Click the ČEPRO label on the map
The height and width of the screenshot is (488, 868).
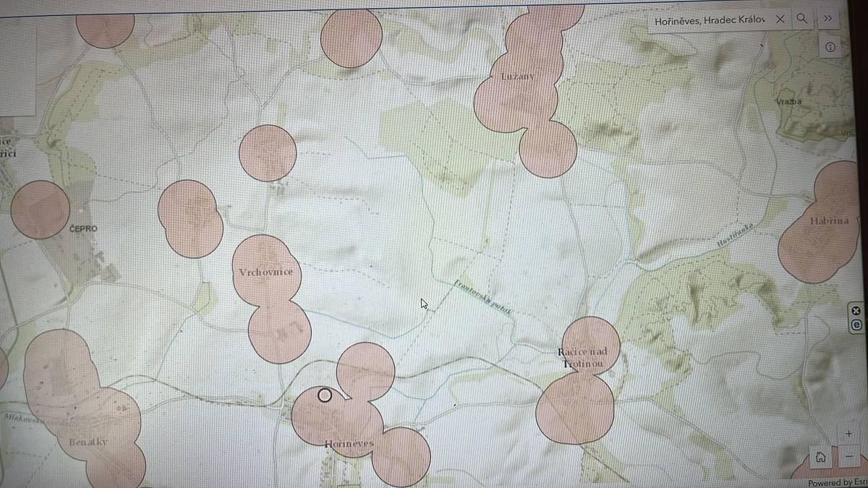pos(84,228)
